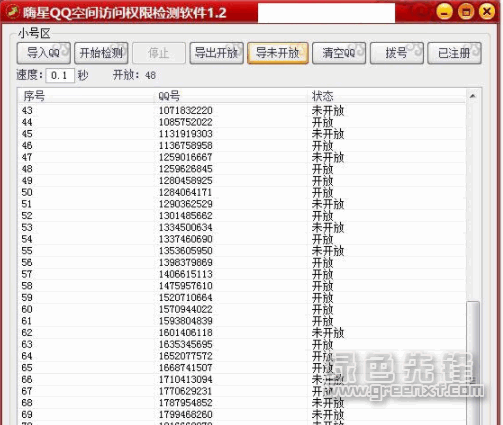Click 未开放 status in row 62
The width and height of the screenshot is (503, 425).
click(328, 333)
